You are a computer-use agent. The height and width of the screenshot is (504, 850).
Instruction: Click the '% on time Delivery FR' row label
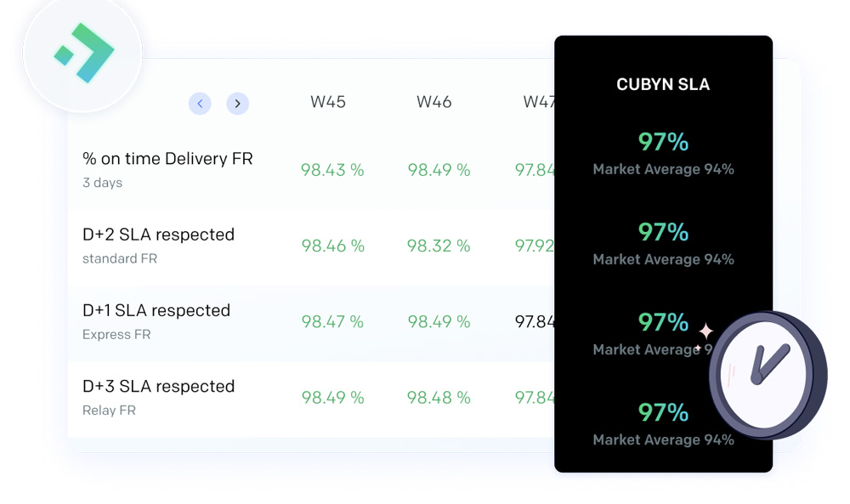[167, 159]
